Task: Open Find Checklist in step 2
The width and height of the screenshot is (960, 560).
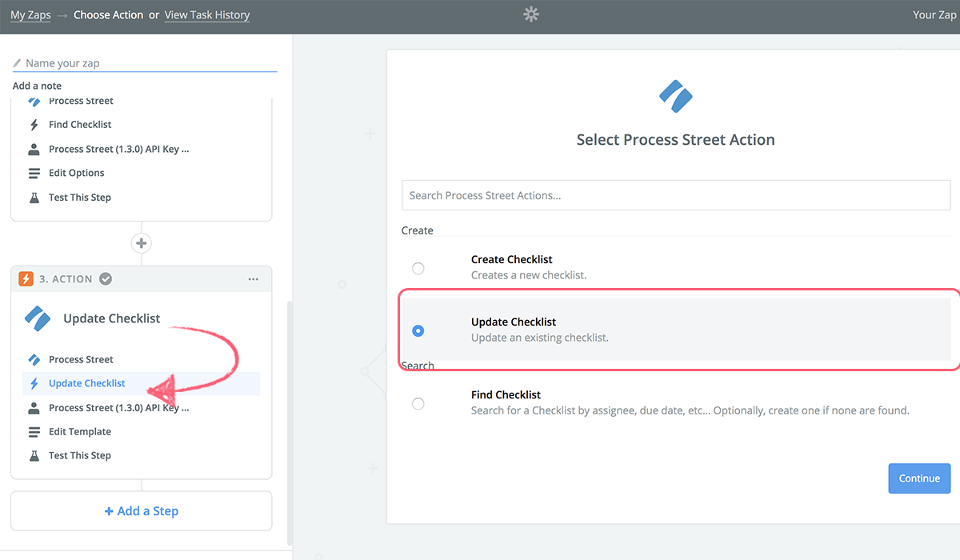Action: pyautogui.click(x=80, y=125)
